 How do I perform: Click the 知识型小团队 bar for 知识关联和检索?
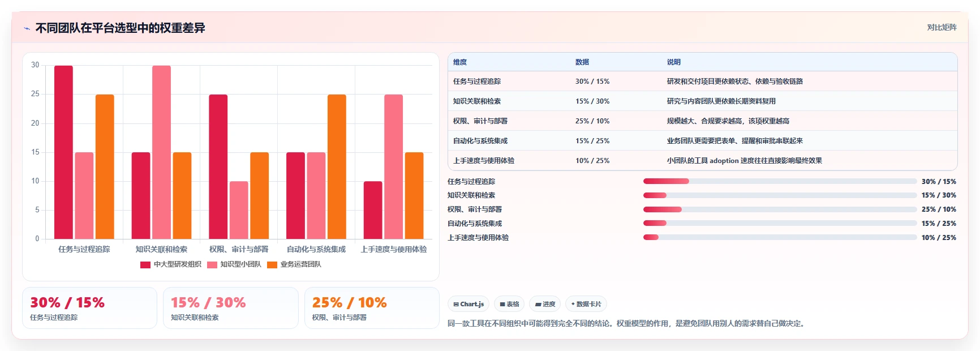click(161, 152)
